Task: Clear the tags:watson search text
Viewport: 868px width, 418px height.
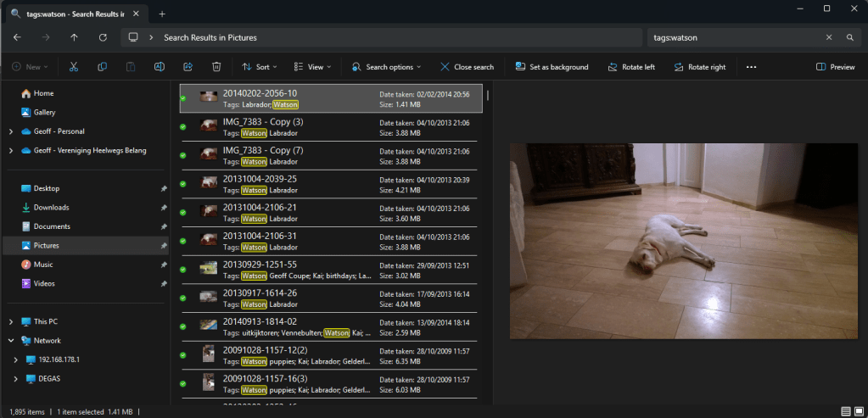Action: [x=829, y=38]
